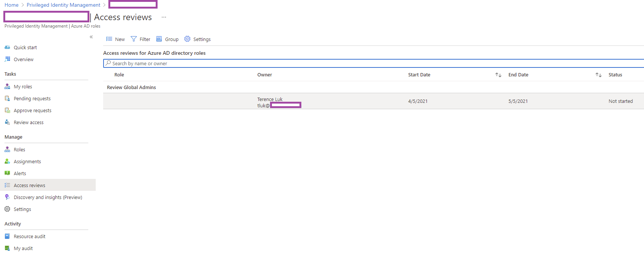Screen dimensions: 644x259
Task: Sort by End Date arrows
Action: click(x=599, y=75)
